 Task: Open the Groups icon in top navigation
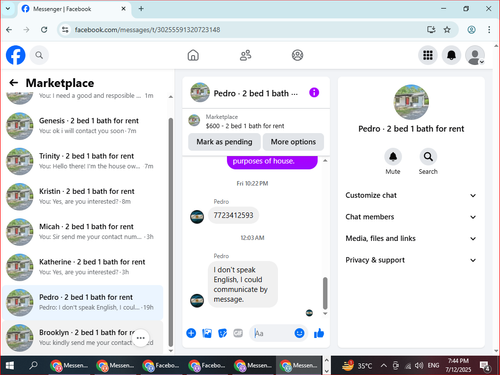coord(297,55)
